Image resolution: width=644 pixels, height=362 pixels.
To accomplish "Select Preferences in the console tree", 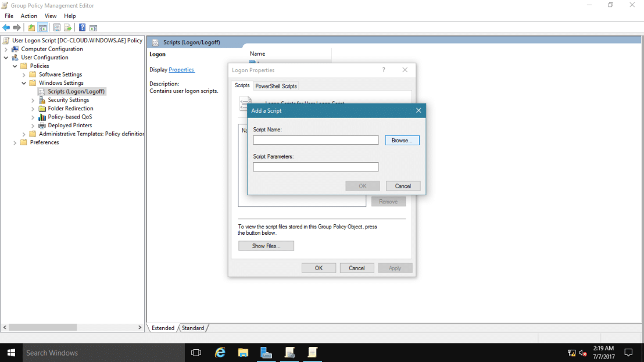I will (x=44, y=142).
